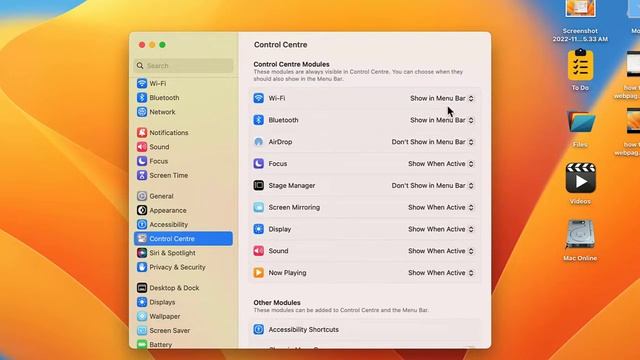This screenshot has height=360, width=640.
Task: Open the General gear icon
Action: [x=142, y=196]
